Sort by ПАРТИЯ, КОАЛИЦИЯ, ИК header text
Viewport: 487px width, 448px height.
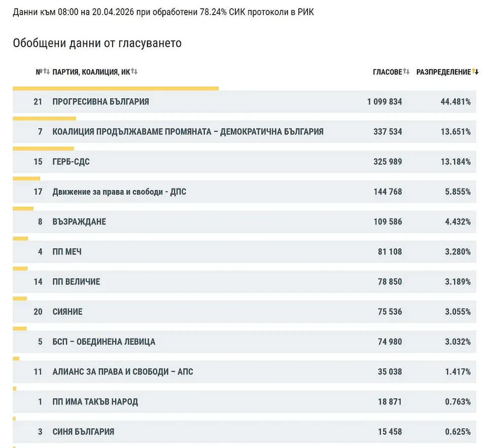[91, 72]
